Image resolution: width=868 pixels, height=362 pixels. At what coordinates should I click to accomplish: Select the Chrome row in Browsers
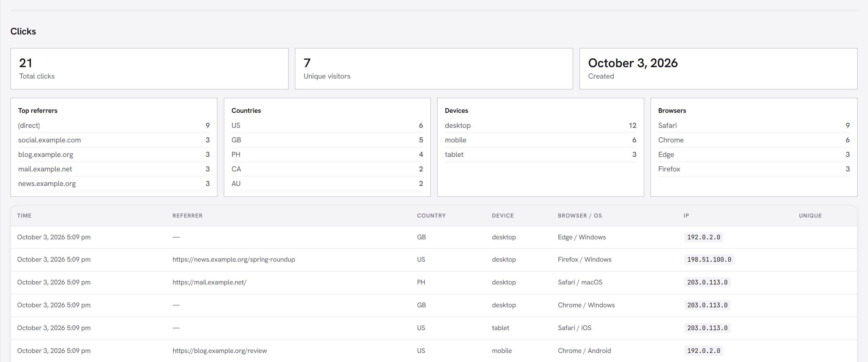(x=754, y=140)
